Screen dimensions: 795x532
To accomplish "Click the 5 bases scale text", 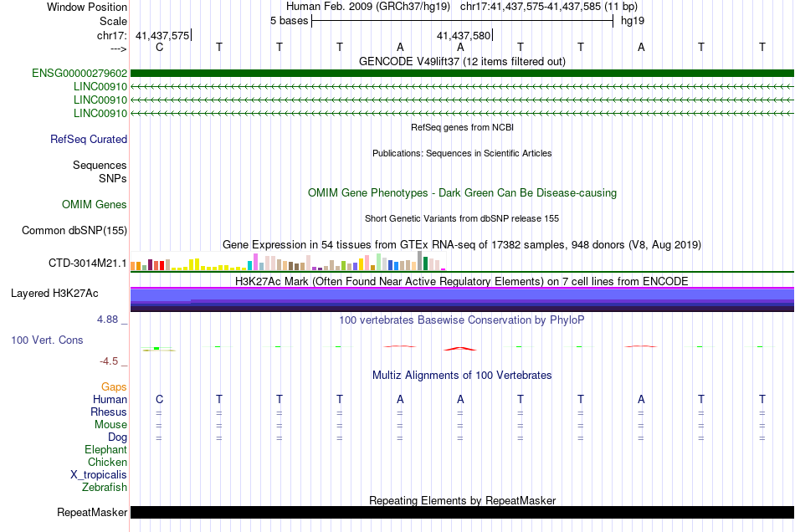I will tap(289, 21).
